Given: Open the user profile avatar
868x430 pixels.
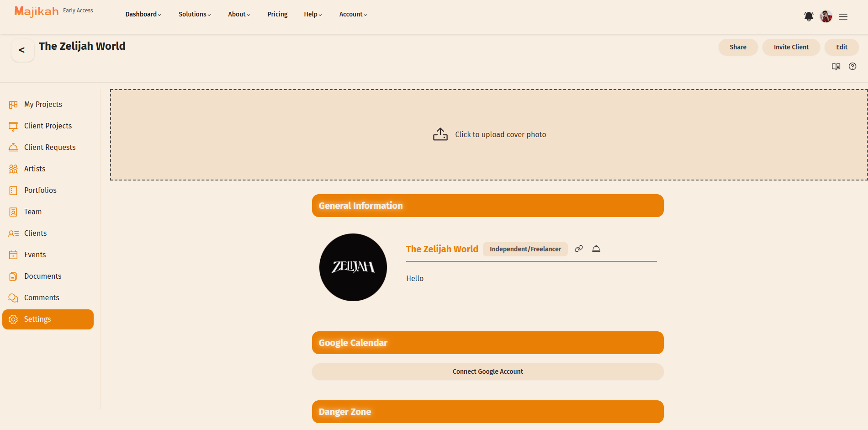Looking at the screenshot, I should click(826, 16).
